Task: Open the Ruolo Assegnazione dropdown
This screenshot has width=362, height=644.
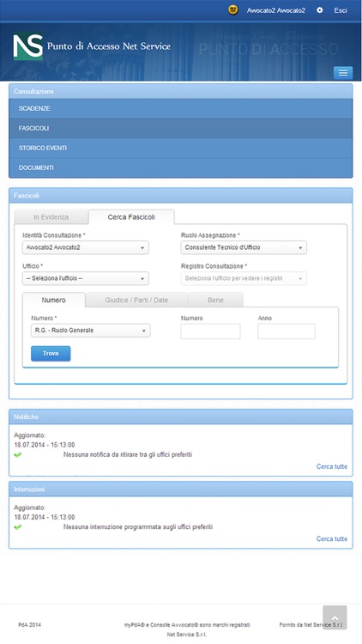Action: pos(244,247)
